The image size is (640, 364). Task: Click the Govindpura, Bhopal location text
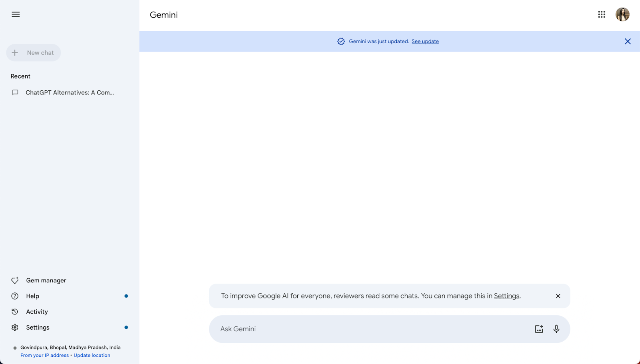tap(70, 348)
